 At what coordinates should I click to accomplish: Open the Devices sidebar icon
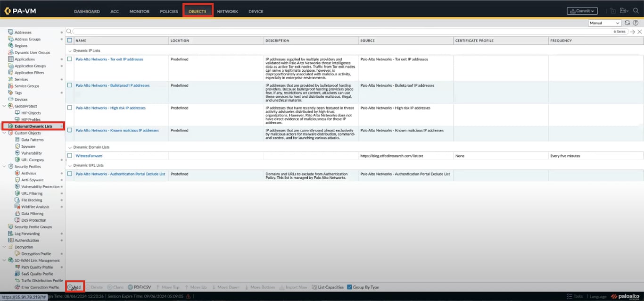point(10,100)
